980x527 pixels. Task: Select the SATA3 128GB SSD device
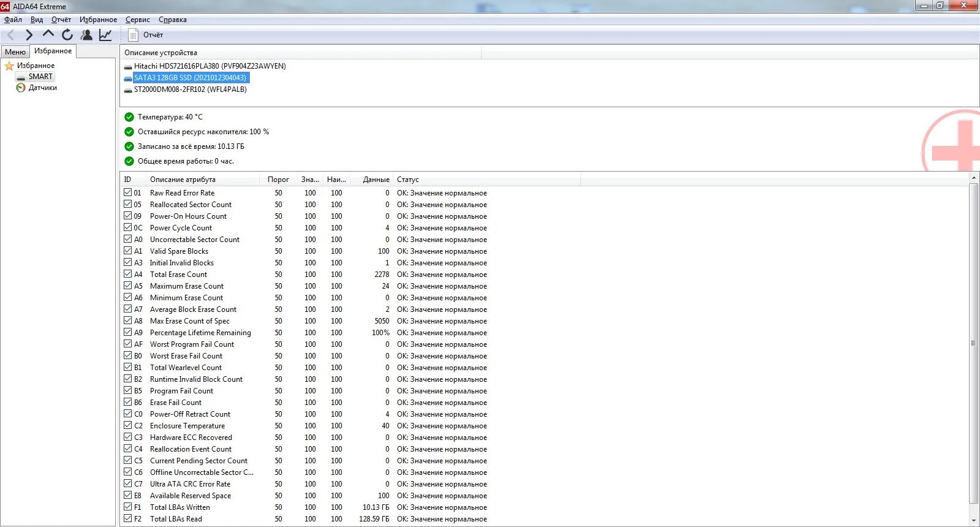(x=190, y=78)
